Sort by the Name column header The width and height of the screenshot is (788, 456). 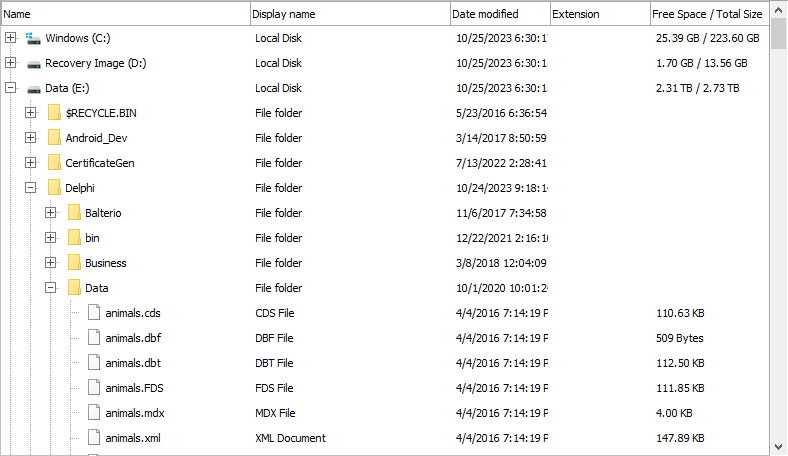coord(126,14)
